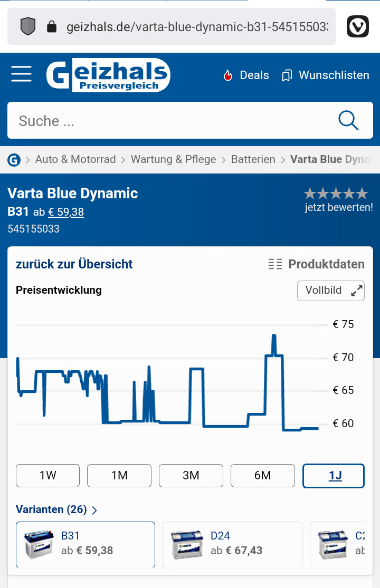
Task: Go to the Geizhals home breadcrumb icon
Action: pos(14,160)
